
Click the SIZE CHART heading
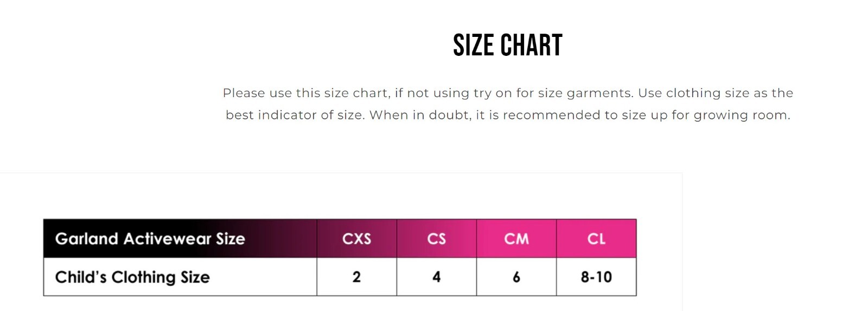507,45
